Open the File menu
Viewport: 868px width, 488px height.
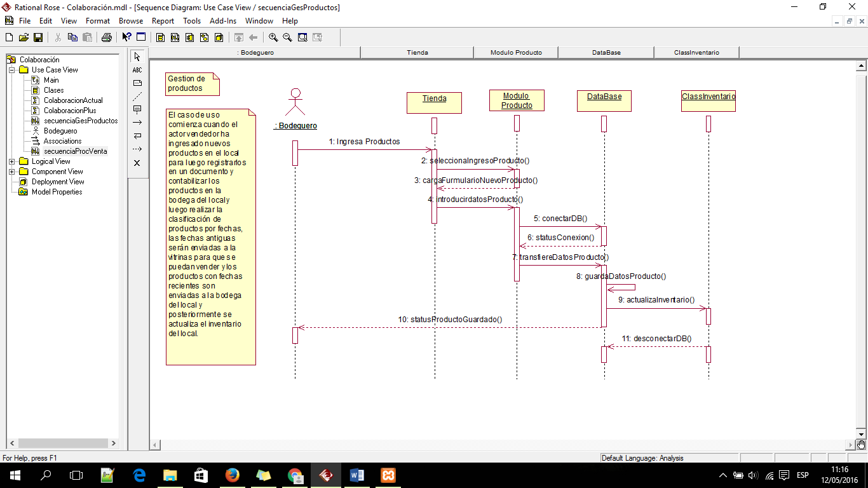(25, 21)
